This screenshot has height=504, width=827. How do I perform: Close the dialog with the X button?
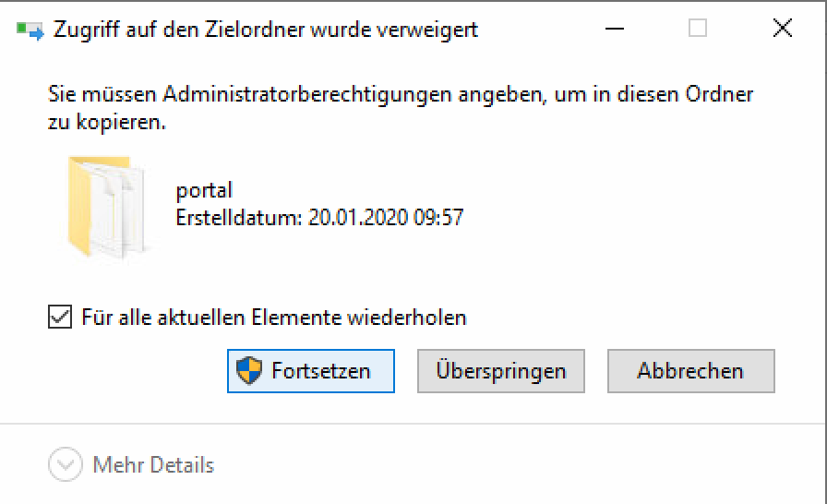coord(782,30)
